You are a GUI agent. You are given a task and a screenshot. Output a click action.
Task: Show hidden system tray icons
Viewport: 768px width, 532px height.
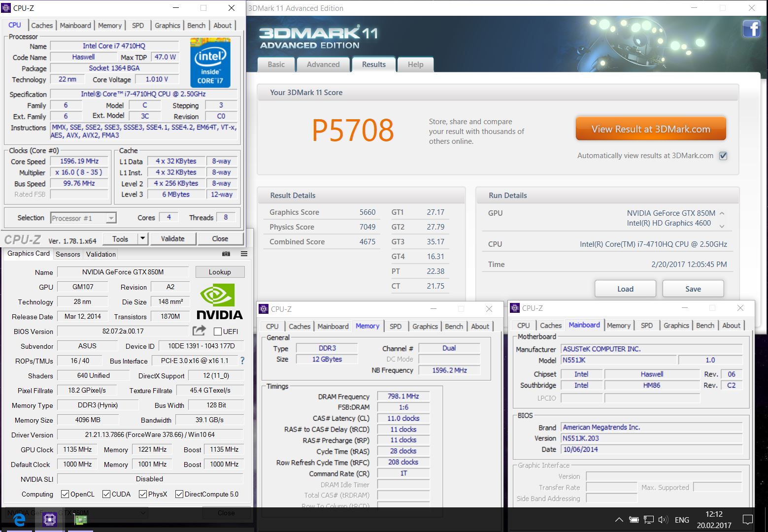click(619, 520)
